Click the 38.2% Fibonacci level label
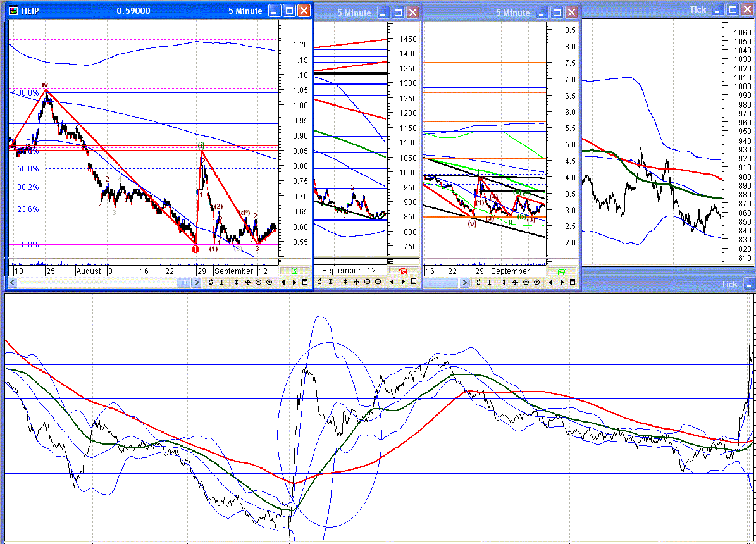 pos(28,187)
